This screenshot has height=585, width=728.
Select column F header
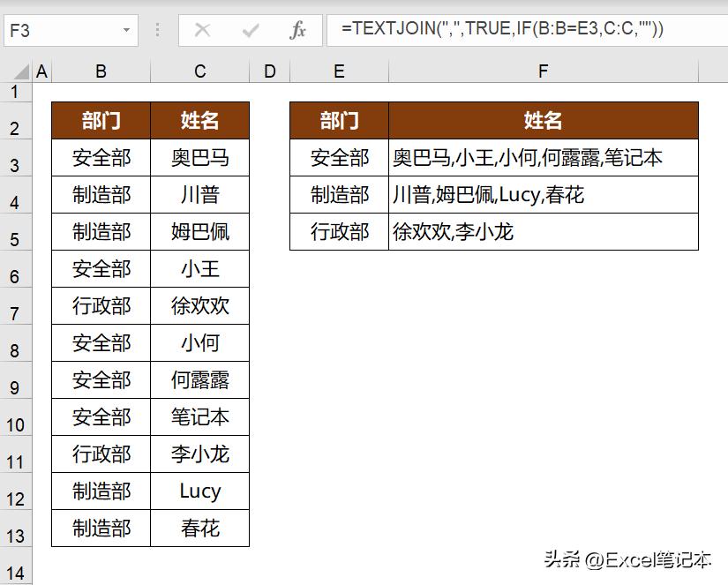click(x=543, y=71)
